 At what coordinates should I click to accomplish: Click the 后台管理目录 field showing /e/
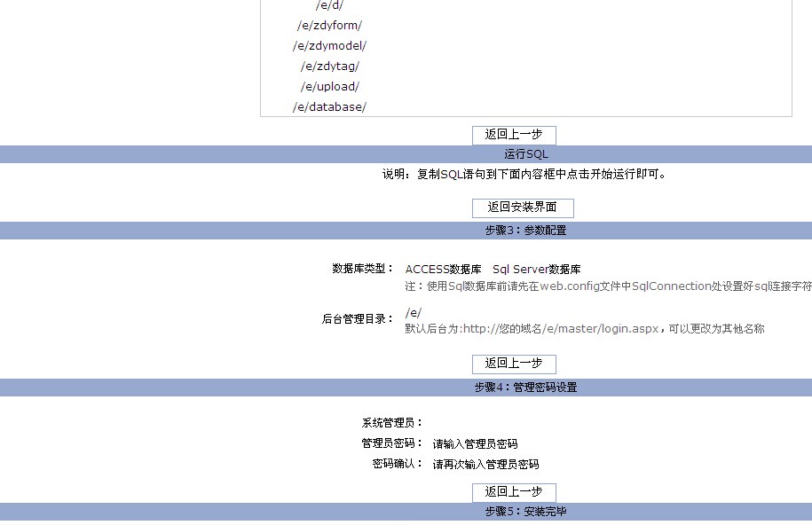click(414, 313)
